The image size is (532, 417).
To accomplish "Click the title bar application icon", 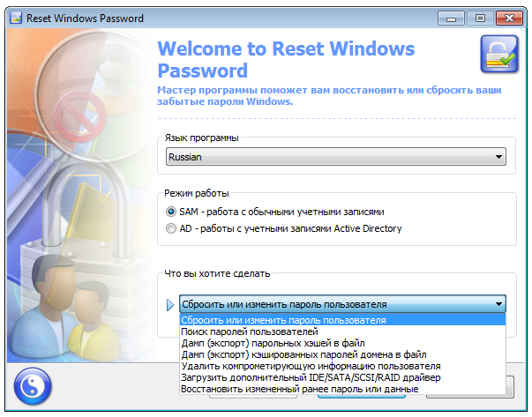I will coord(16,18).
